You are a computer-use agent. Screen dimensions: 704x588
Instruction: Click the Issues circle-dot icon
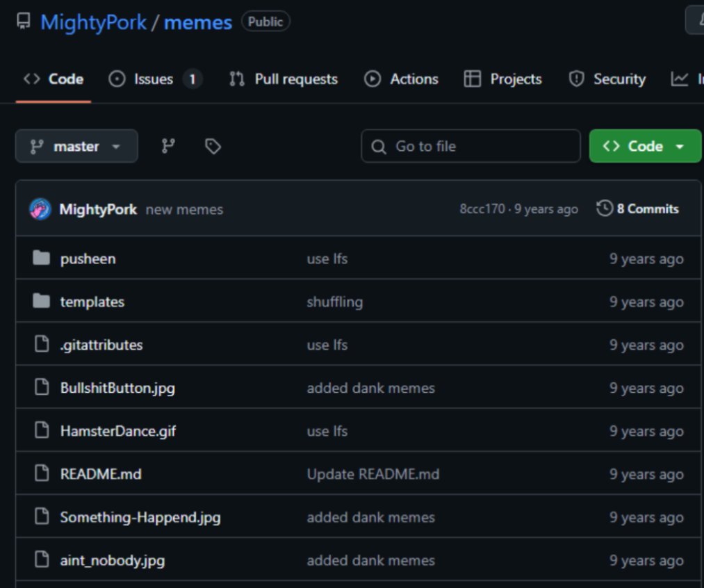coord(117,79)
